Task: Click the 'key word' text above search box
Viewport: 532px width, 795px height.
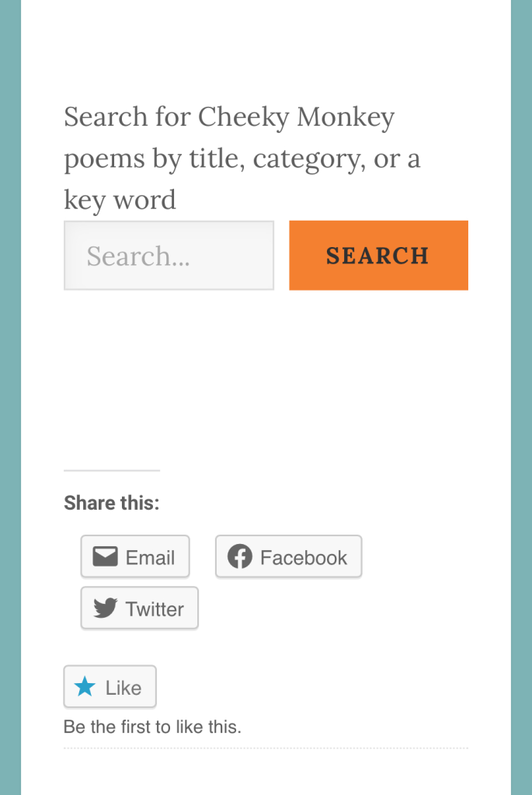Action: 120,200
